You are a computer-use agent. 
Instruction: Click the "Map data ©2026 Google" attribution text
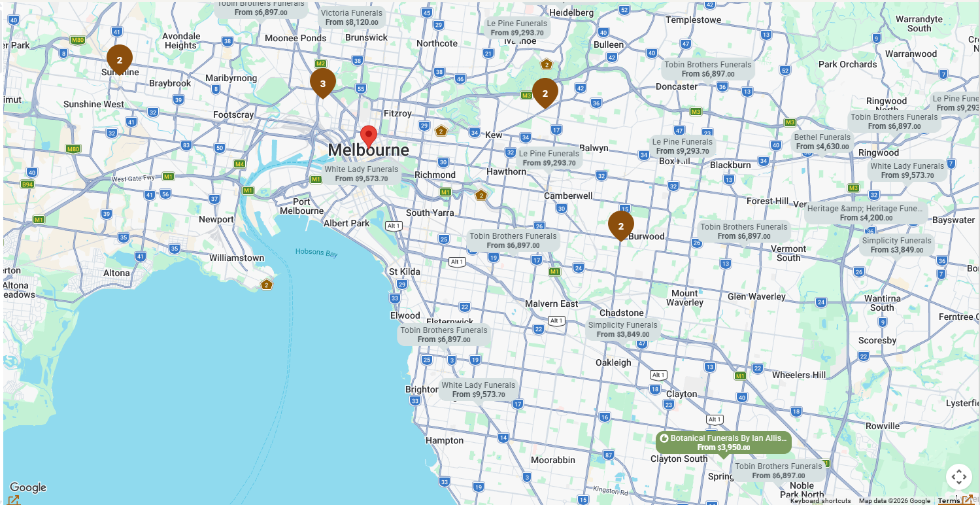(x=894, y=501)
